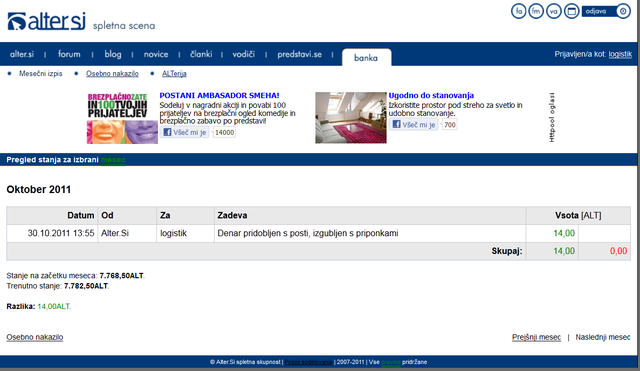The height and width of the screenshot is (371, 640).
Task: Go to Prejšnji mesec
Action: [536, 337]
